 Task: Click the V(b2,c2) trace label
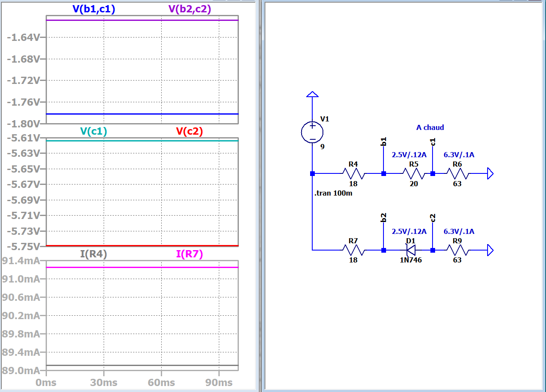(x=190, y=9)
